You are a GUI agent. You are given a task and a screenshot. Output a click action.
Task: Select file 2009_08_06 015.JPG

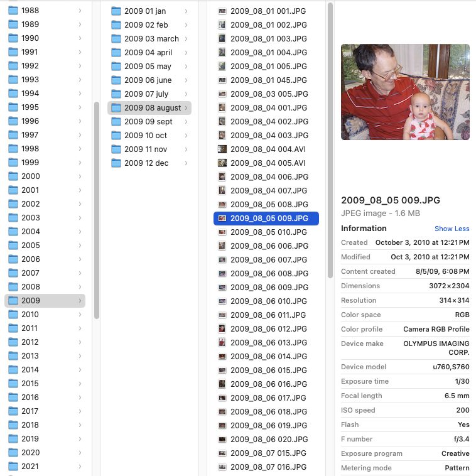click(x=266, y=371)
